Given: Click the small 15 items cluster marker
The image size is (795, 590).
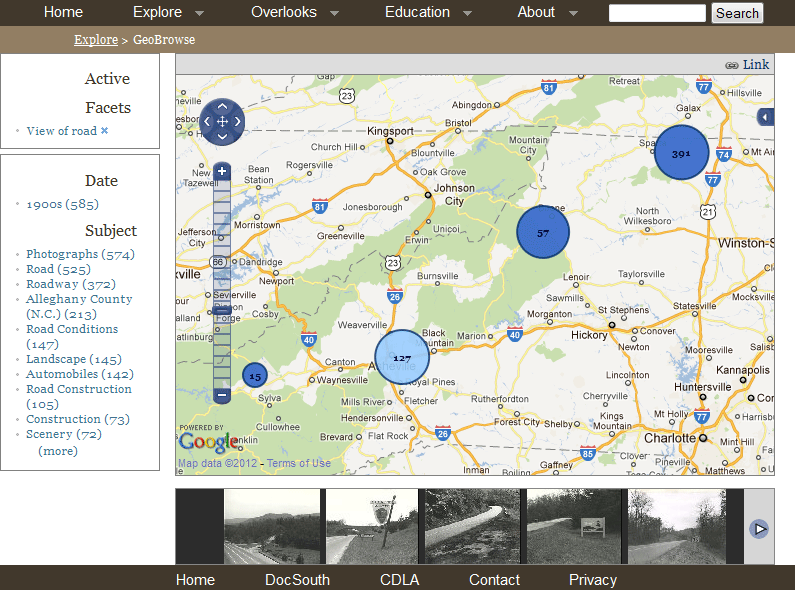Looking at the screenshot, I should pyautogui.click(x=254, y=376).
